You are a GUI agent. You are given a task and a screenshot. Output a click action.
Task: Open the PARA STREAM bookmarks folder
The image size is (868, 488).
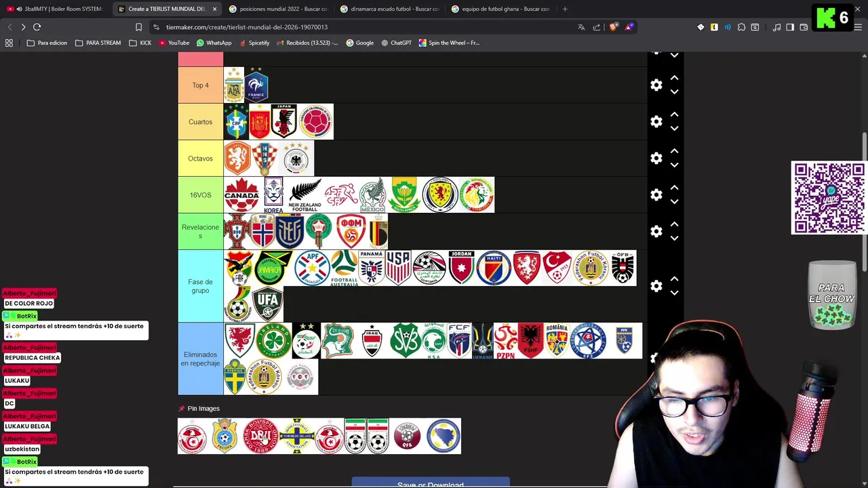coord(98,43)
